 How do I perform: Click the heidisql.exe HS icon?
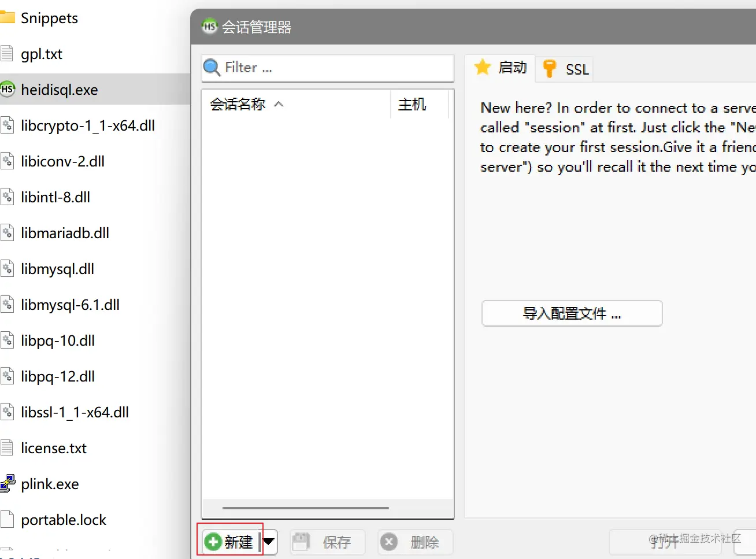(x=7, y=89)
